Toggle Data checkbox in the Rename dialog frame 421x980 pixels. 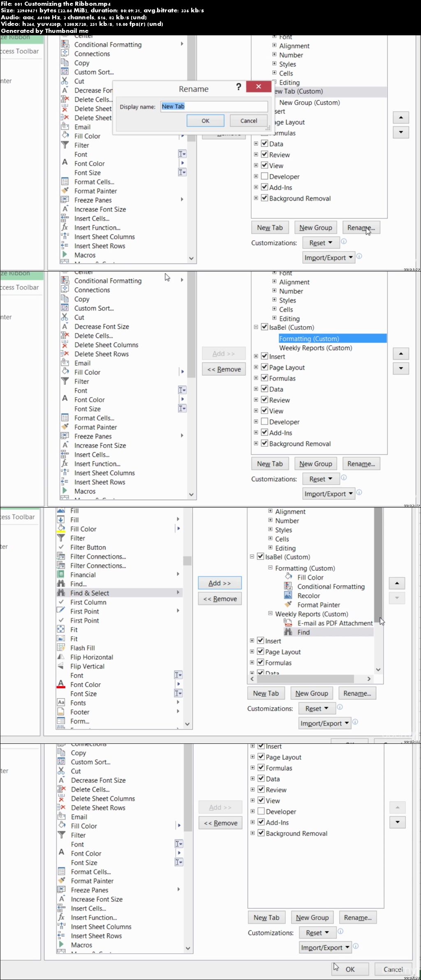click(265, 143)
